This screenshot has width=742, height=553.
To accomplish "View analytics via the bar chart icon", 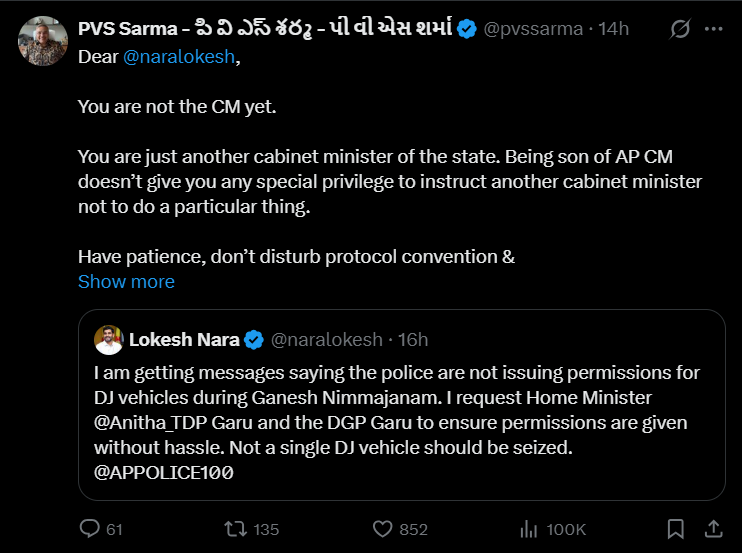I will [x=529, y=529].
